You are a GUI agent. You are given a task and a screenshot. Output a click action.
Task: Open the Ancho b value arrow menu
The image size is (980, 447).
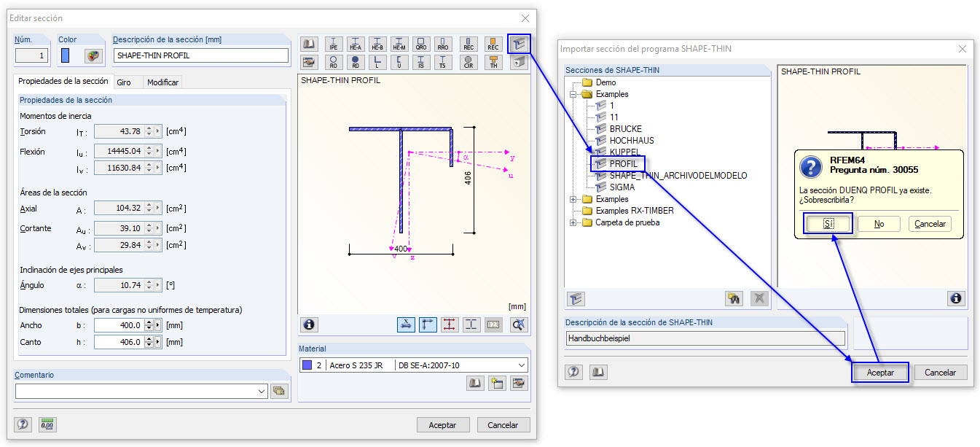pos(157,325)
